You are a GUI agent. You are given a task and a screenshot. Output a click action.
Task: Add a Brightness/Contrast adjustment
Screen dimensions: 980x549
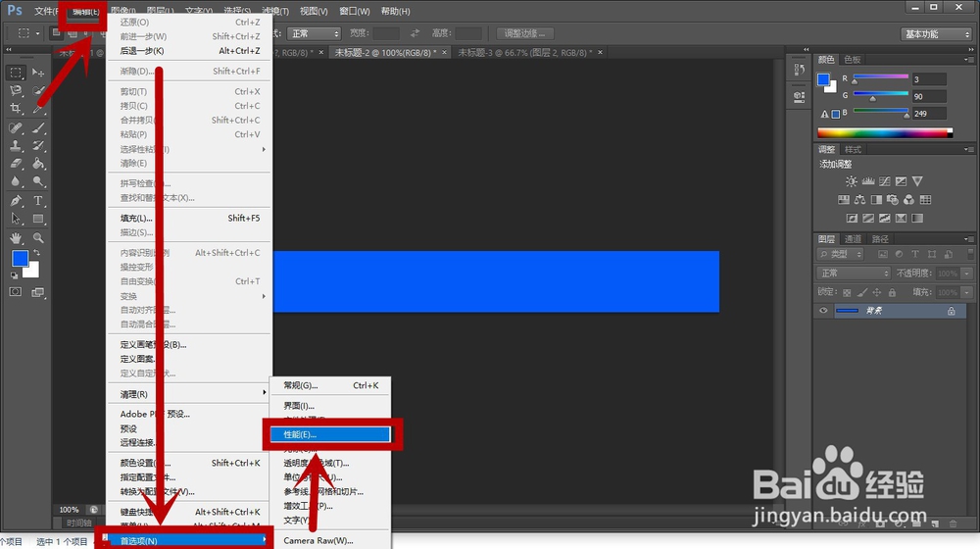[852, 181]
